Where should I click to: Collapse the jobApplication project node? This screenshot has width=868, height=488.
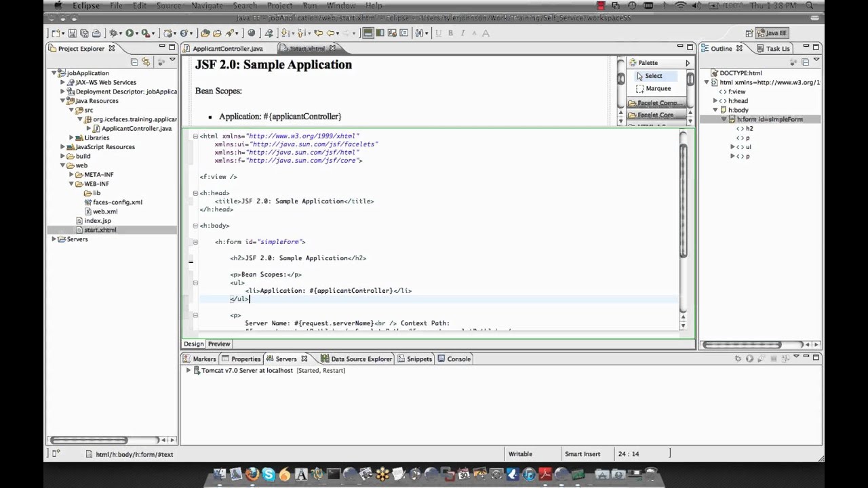[54, 73]
